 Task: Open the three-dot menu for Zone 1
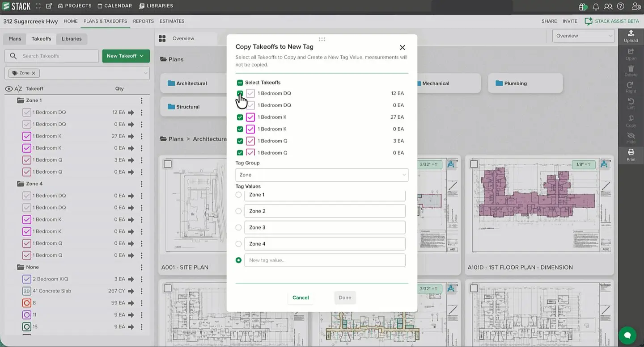tap(141, 100)
